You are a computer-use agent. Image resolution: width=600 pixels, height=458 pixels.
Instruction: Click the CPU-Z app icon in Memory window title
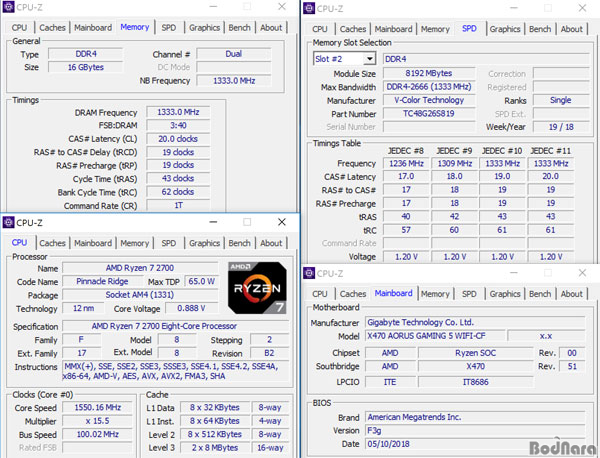tap(8, 7)
